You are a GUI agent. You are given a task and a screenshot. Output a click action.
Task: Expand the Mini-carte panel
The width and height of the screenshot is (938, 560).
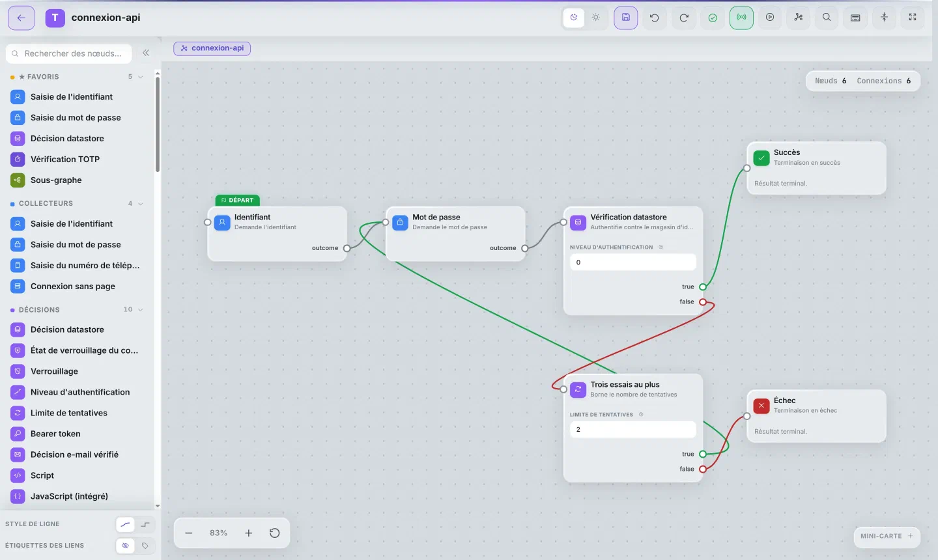887,536
